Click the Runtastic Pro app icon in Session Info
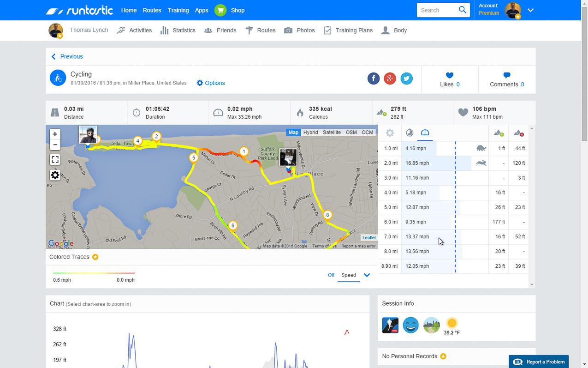This screenshot has width=588, height=368. pyautogui.click(x=390, y=325)
